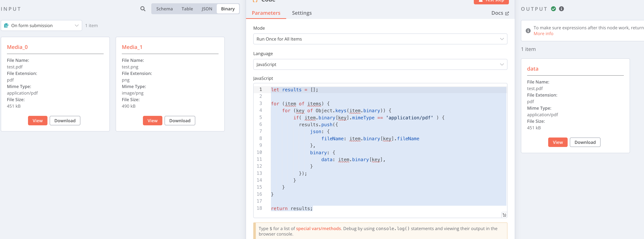Screen dimensions: 644x239
Task: Click the info icon in the expressions notice
Action: (x=528, y=31)
